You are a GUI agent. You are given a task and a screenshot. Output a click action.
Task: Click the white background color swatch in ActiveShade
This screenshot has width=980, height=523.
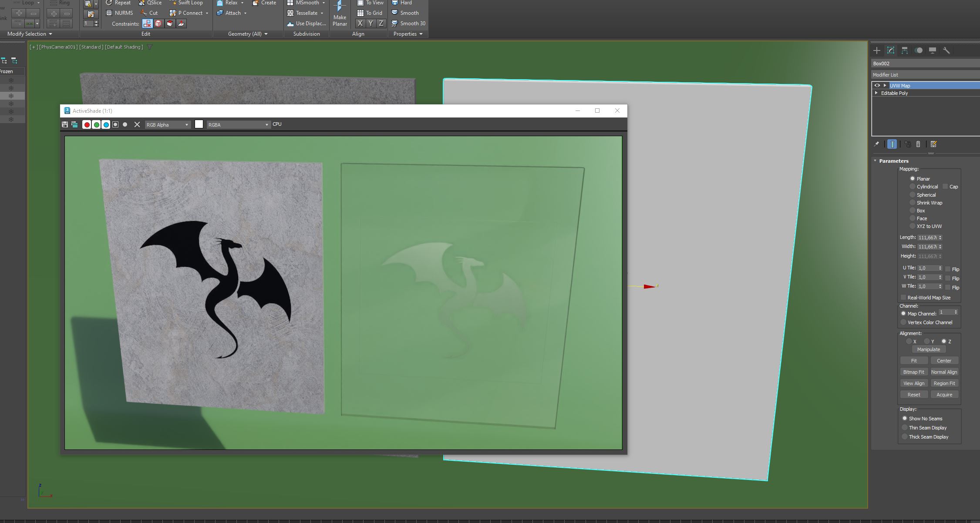(x=199, y=124)
